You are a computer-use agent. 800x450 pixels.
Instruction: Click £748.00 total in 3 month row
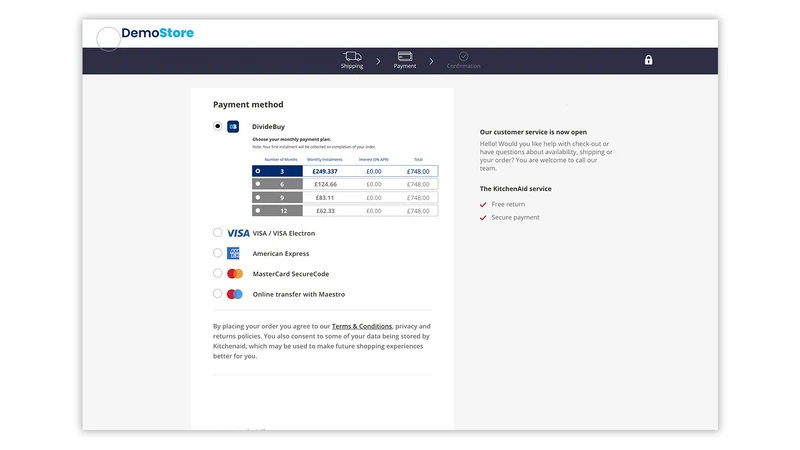tap(418, 171)
